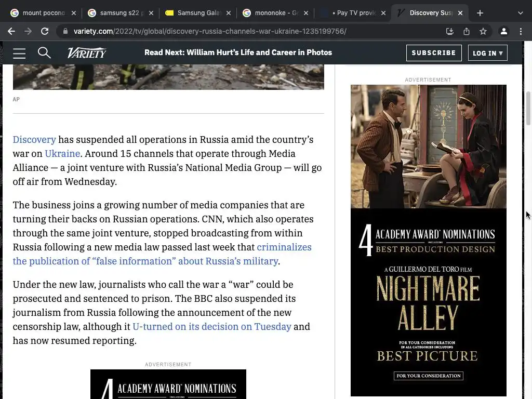The image size is (532, 399).
Task: Open the Nightmare Alley sidebar advertisement image
Action: (x=428, y=240)
